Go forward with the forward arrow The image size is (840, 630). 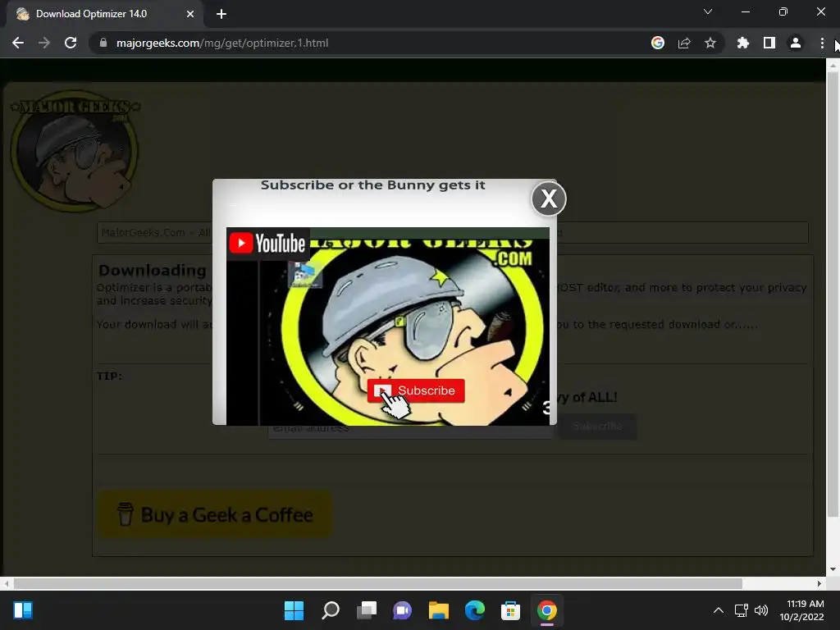click(44, 43)
